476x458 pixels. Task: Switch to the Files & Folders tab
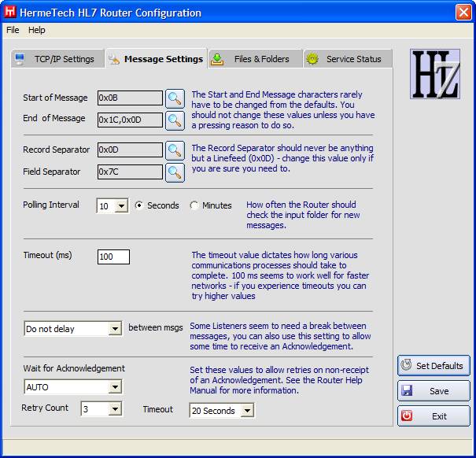coord(255,58)
